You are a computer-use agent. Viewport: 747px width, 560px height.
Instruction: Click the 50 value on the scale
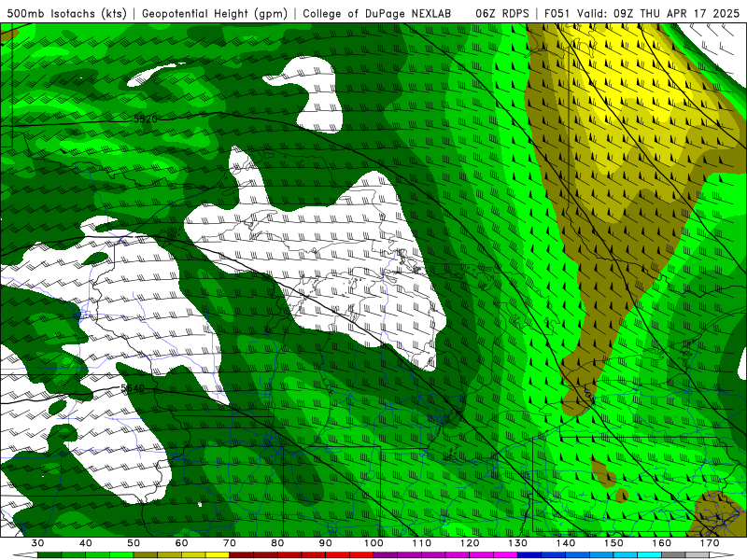[x=134, y=543]
